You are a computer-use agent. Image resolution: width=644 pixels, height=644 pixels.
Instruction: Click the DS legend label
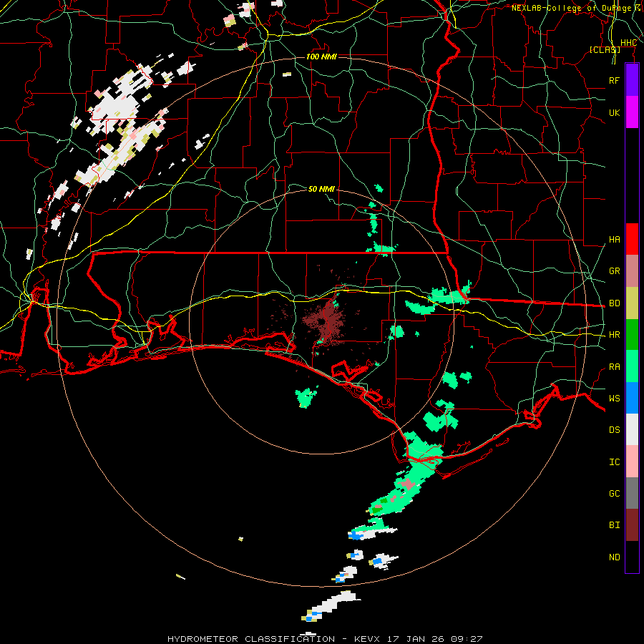(615, 430)
